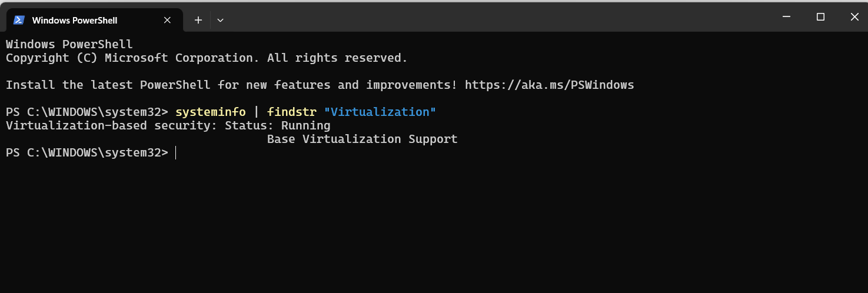Click the empty title bar drag area

(x=471, y=18)
